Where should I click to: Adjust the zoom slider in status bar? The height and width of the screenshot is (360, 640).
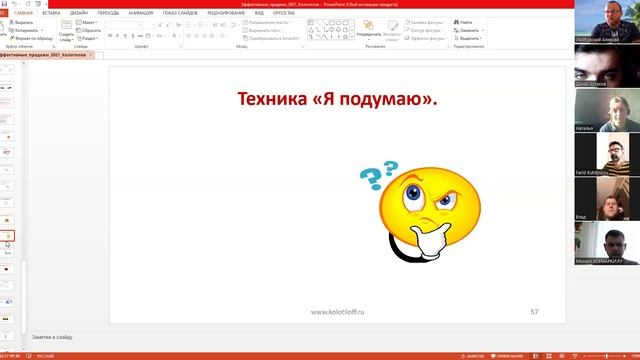(x=607, y=356)
